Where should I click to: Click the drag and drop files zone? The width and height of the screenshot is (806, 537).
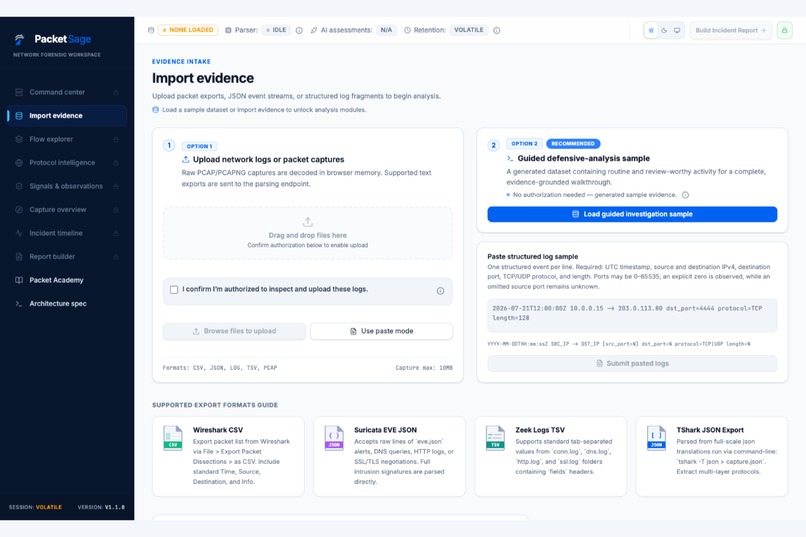[307, 233]
